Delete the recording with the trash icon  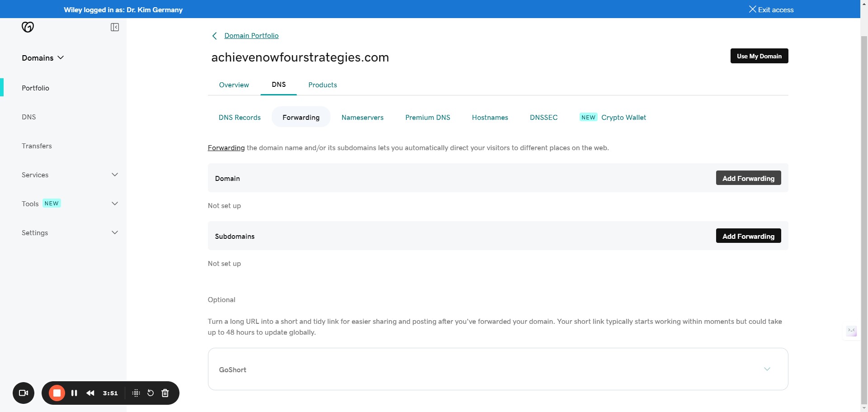coord(165,393)
